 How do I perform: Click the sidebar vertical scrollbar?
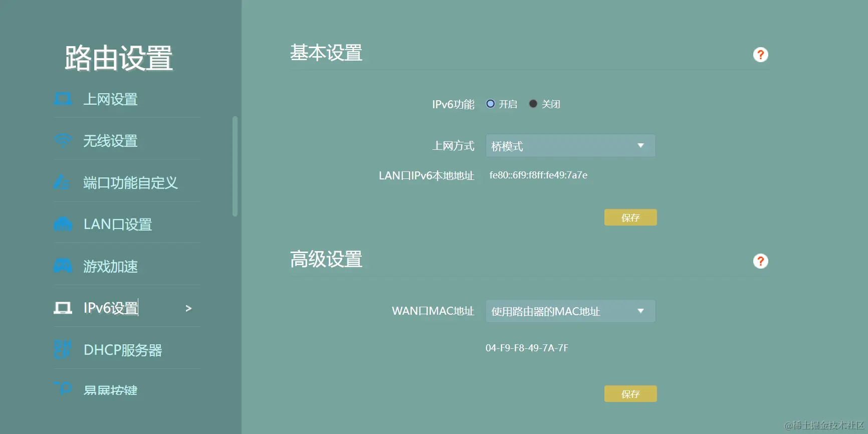tap(235, 166)
